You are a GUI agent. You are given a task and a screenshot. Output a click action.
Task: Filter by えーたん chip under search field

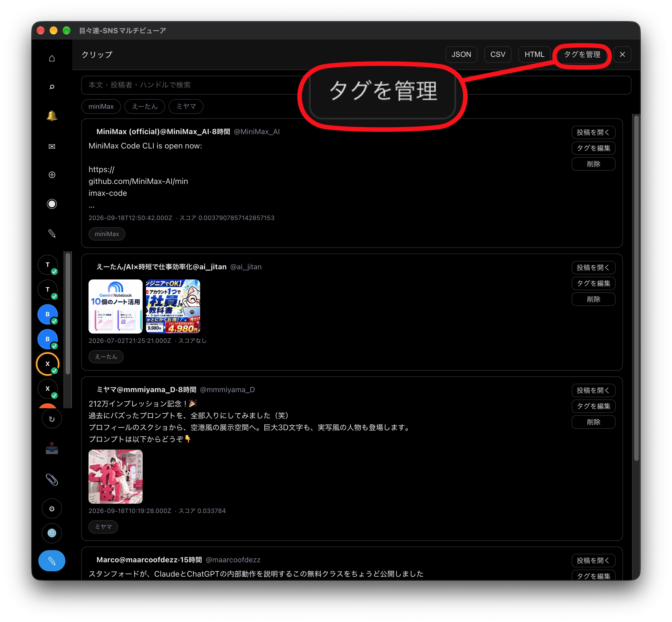pos(145,106)
